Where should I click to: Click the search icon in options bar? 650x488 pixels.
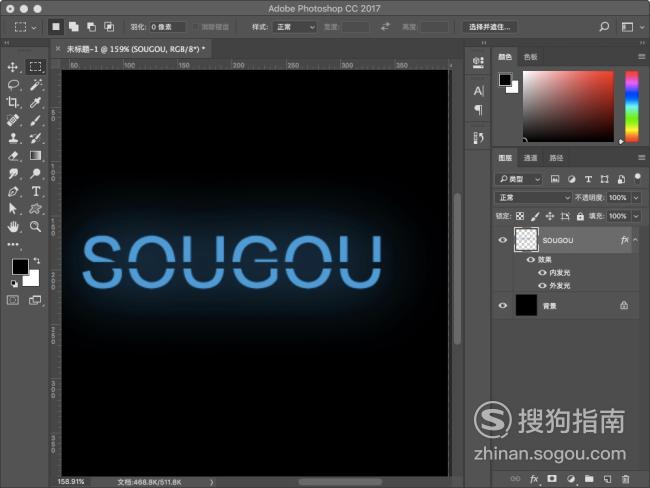point(604,27)
